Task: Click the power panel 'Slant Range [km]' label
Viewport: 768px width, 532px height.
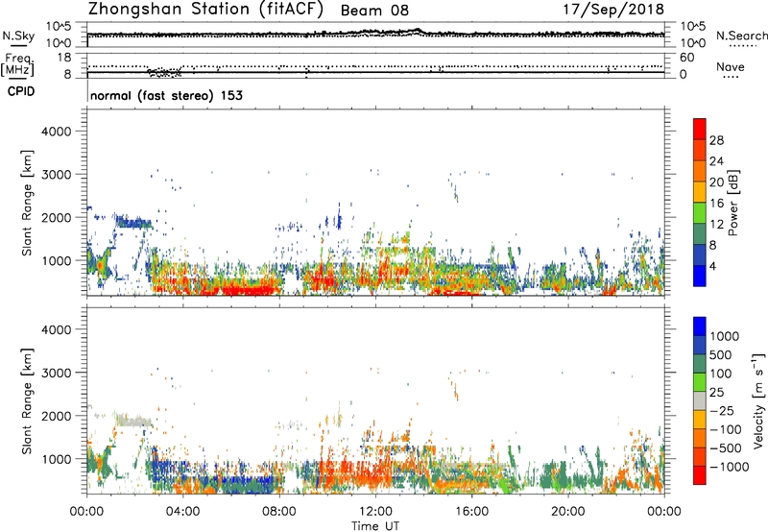Action: pos(27,203)
